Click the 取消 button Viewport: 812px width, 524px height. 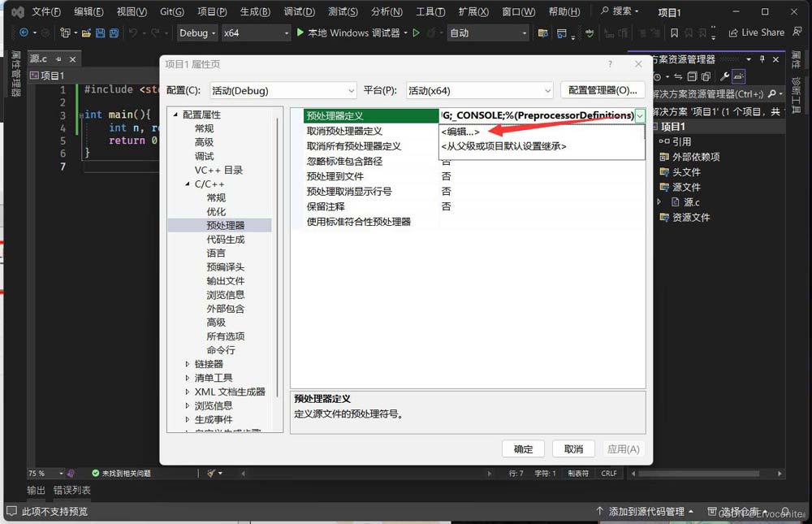[573, 448]
